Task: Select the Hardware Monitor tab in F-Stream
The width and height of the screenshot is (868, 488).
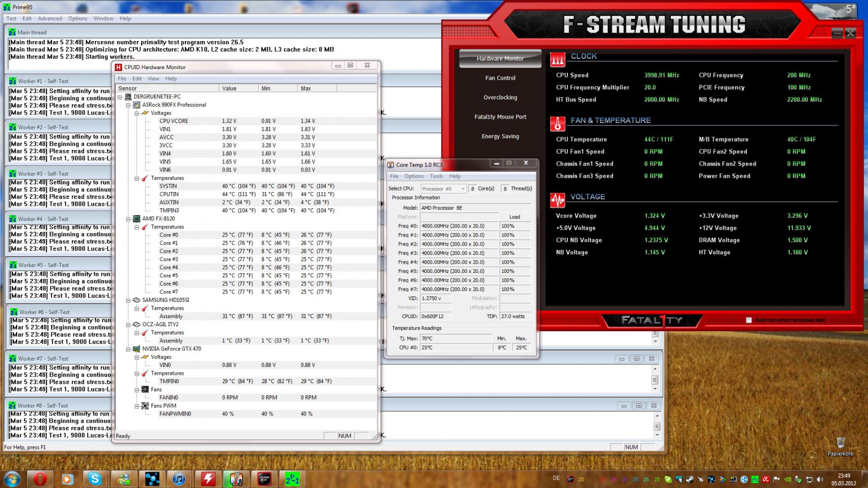Action: [x=500, y=58]
